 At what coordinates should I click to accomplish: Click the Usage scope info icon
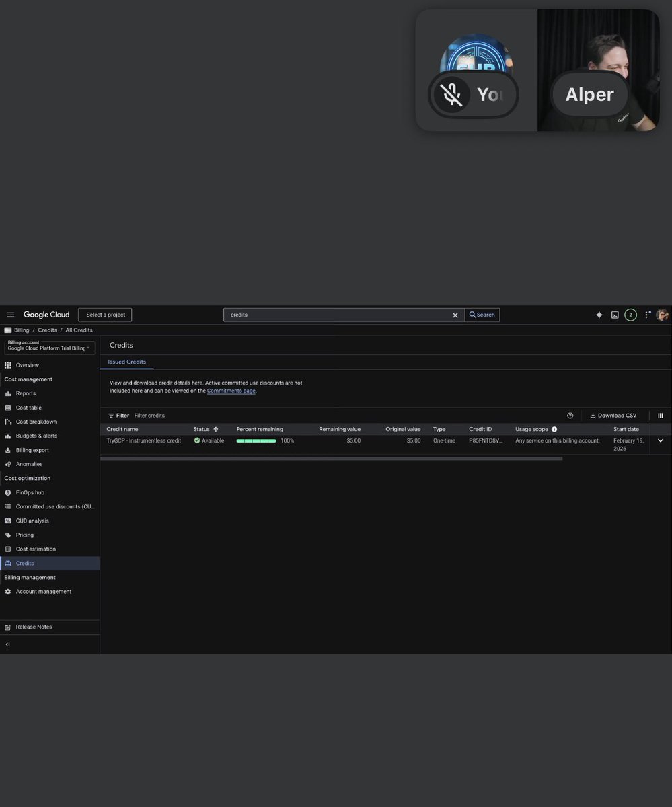point(554,429)
